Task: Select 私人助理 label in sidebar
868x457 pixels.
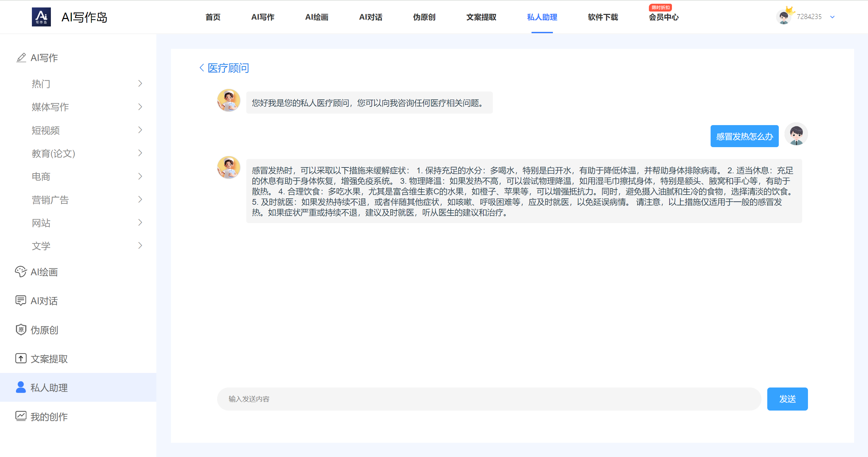Action: (49, 388)
